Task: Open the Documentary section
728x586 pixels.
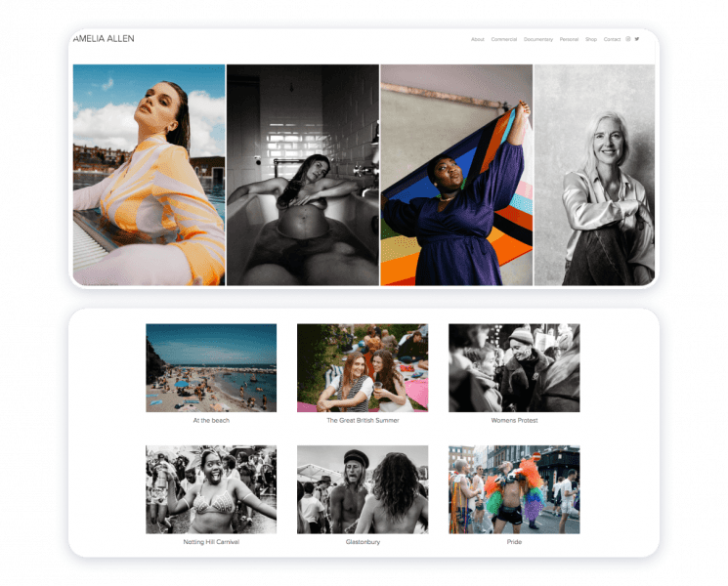Action: point(538,39)
